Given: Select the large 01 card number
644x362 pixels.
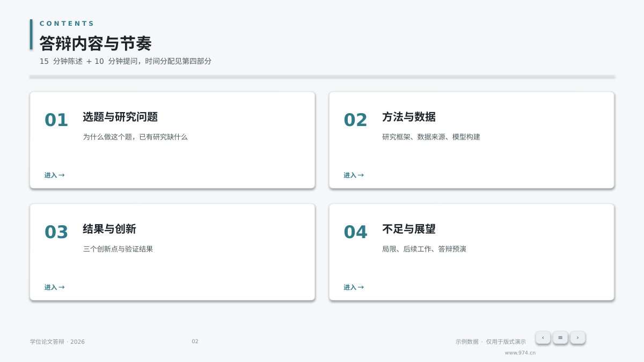Looking at the screenshot, I should click(x=56, y=120).
